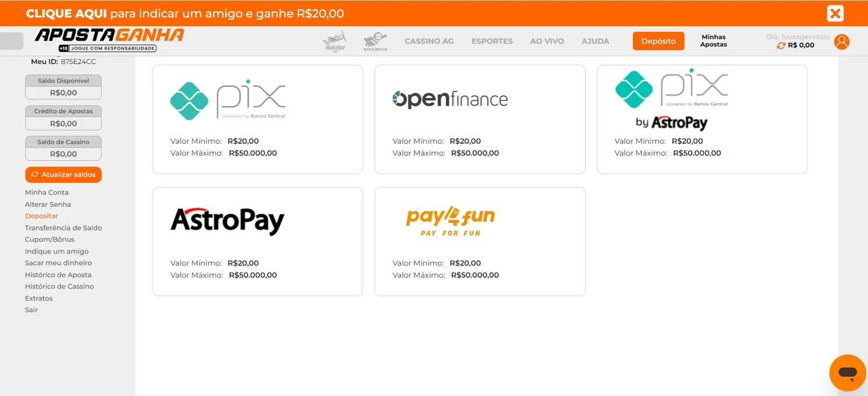Go to Indique um amigo
Image resolution: width=868 pixels, height=396 pixels.
[x=56, y=252]
